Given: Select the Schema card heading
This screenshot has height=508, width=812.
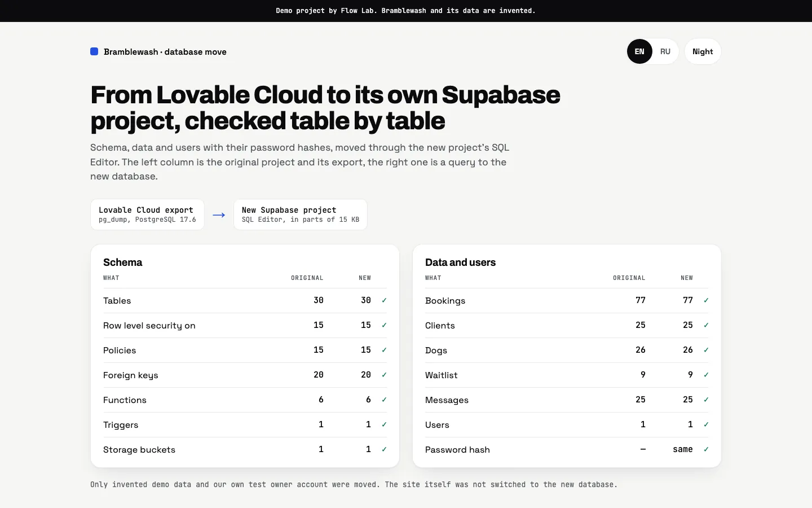Looking at the screenshot, I should click(x=122, y=262).
